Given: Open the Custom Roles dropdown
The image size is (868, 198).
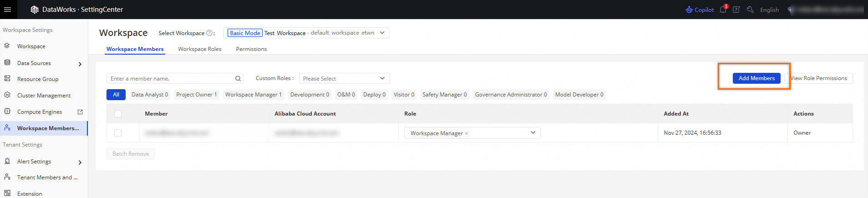Looking at the screenshot, I should [345, 78].
